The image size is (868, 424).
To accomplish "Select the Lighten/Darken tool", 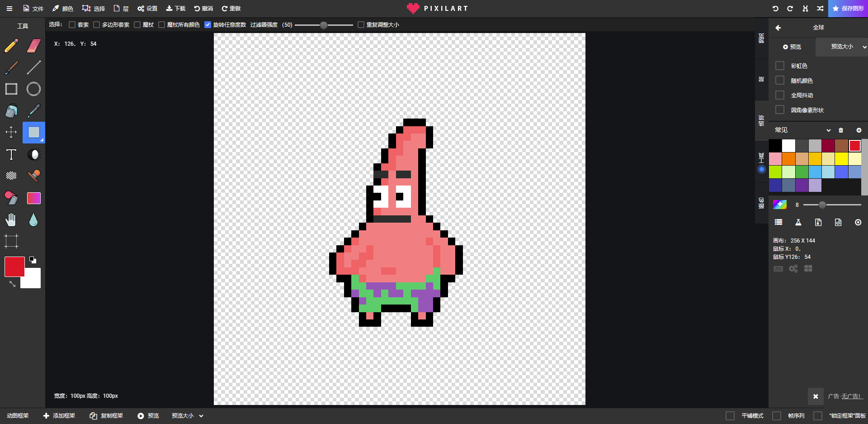I will click(34, 154).
